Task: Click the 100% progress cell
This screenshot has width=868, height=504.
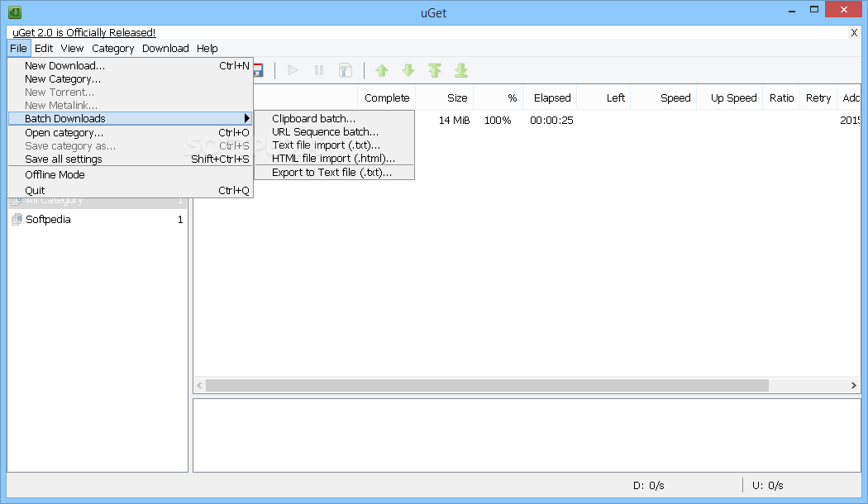Action: coord(497,120)
